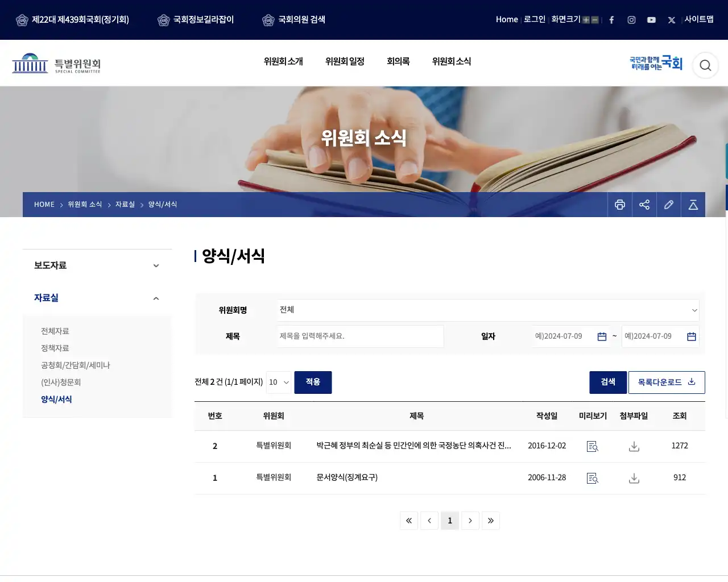This screenshot has height=582, width=728.
Task: Select 전체자료 in the sidebar
Action: click(x=55, y=331)
